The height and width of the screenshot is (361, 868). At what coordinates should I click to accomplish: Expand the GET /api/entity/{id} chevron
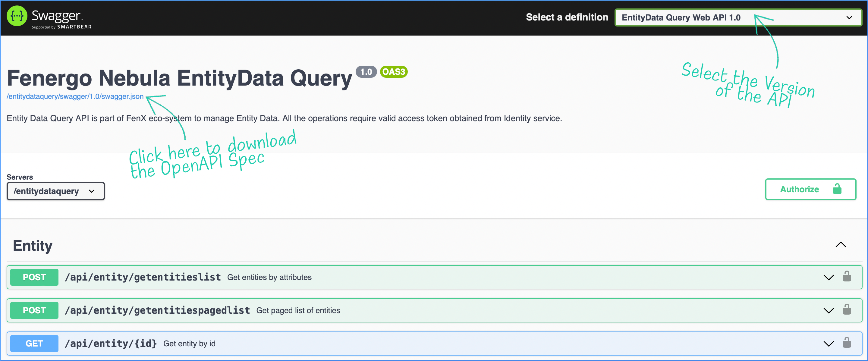click(x=828, y=344)
